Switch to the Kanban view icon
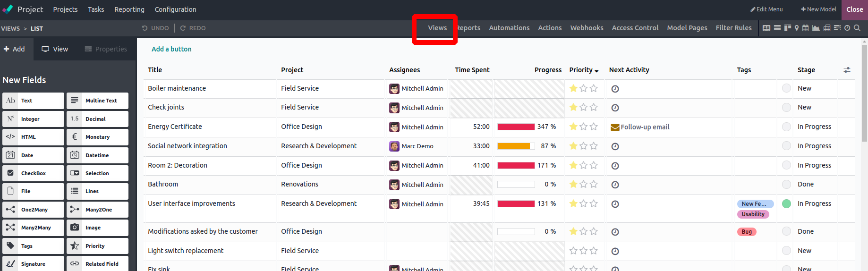 [x=787, y=28]
